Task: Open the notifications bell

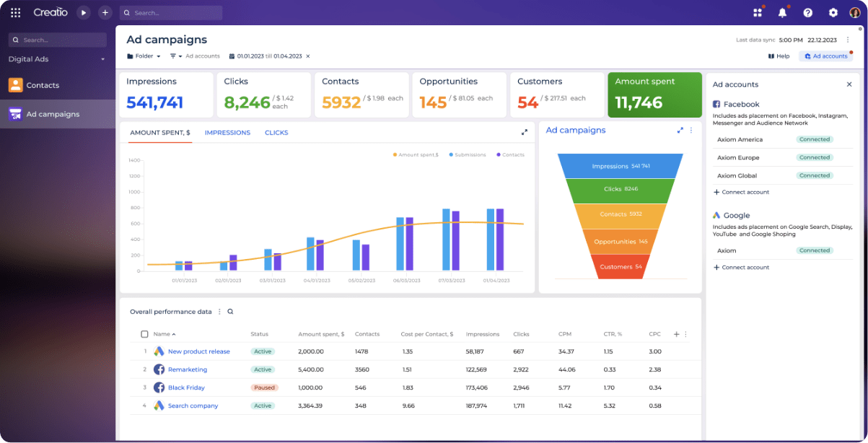Action: point(782,12)
